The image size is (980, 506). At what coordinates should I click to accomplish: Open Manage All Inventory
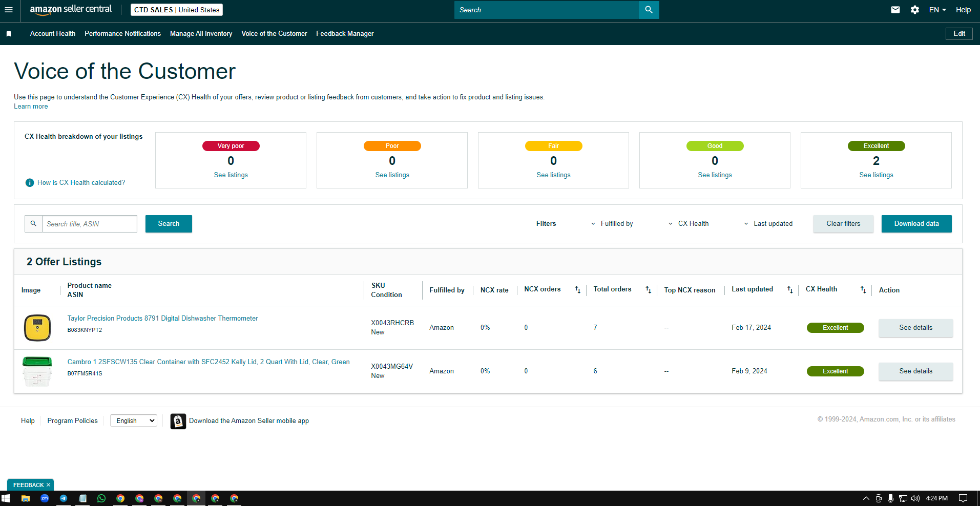tap(201, 34)
